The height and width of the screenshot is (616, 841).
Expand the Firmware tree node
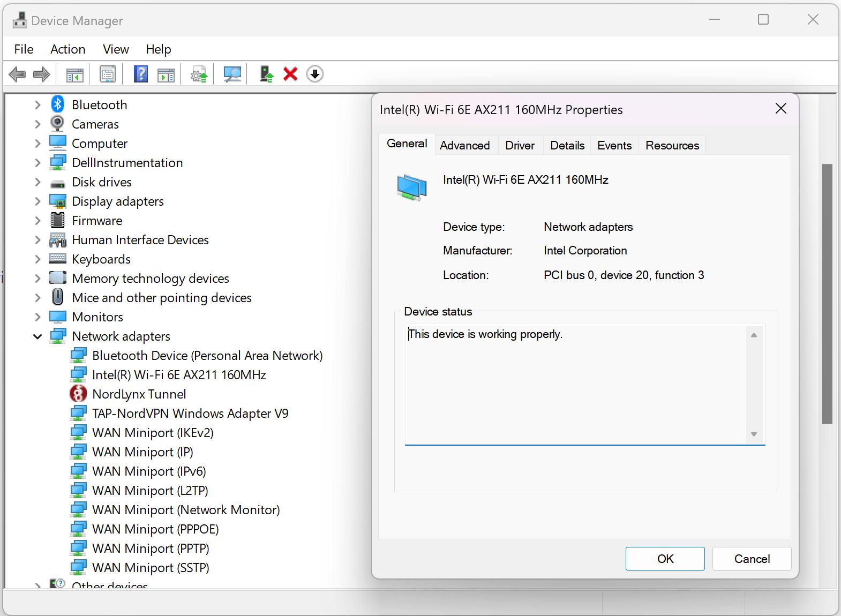[37, 221]
